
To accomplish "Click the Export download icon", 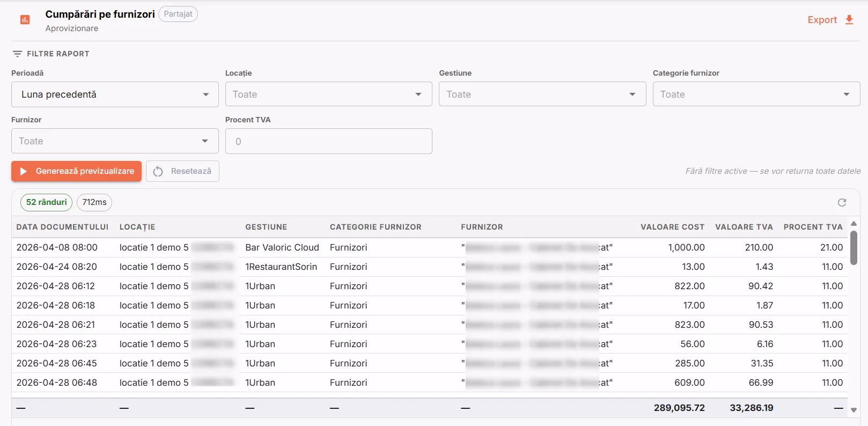I will (849, 20).
